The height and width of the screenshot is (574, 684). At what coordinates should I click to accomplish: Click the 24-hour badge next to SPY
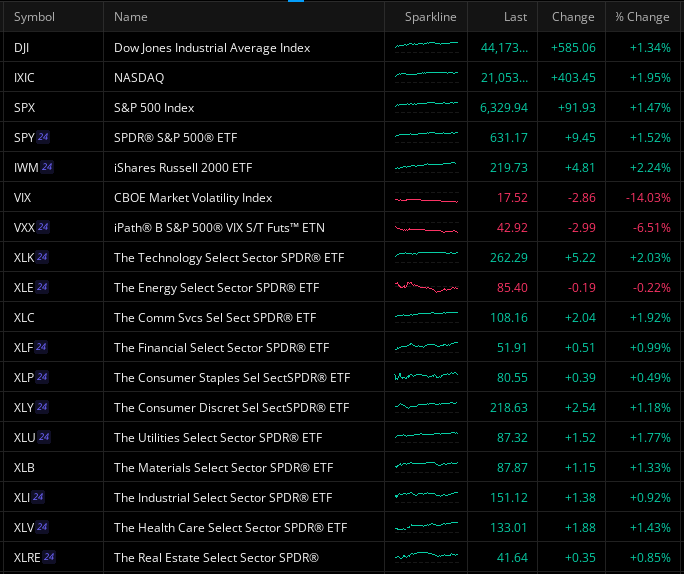point(43,137)
